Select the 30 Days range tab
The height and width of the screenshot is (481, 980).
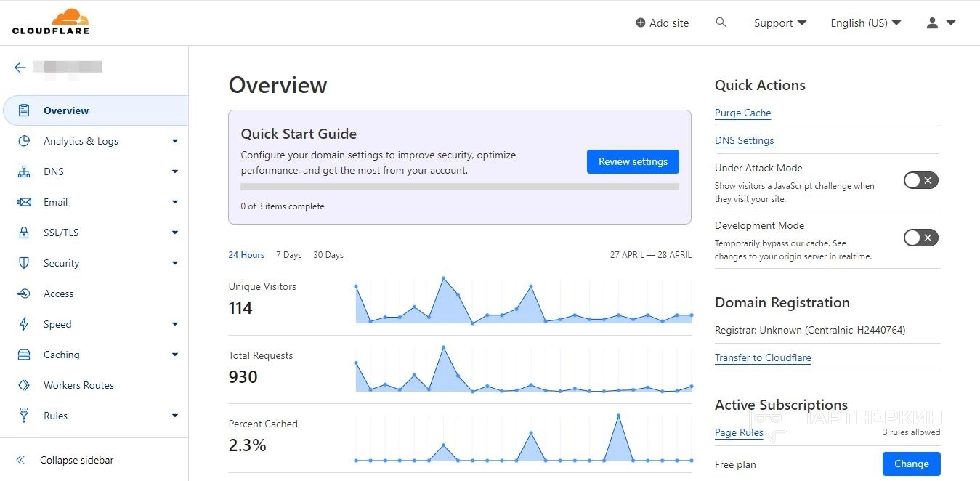click(x=328, y=255)
